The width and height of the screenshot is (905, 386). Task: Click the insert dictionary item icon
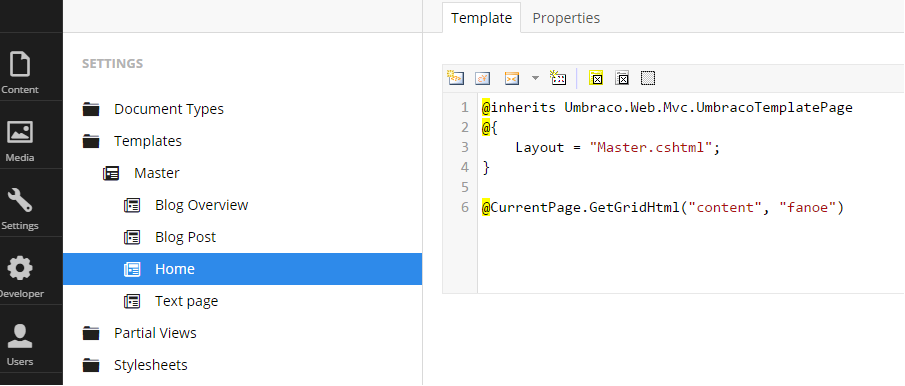coord(483,78)
